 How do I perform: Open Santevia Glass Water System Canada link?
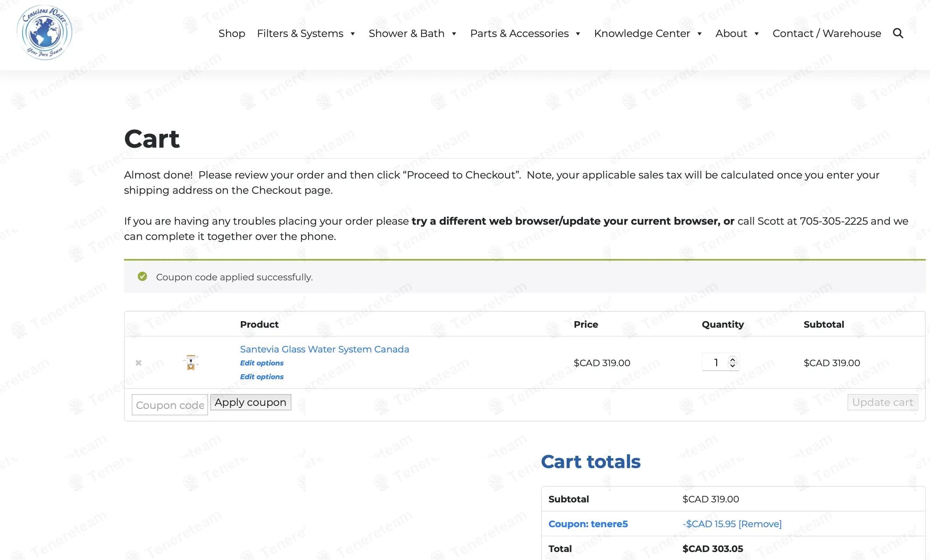(x=324, y=349)
